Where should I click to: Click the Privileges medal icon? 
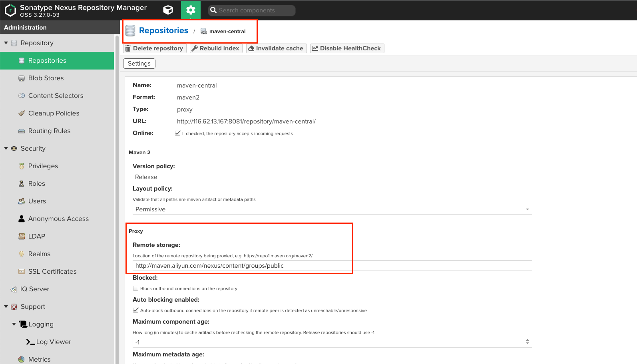pos(22,166)
